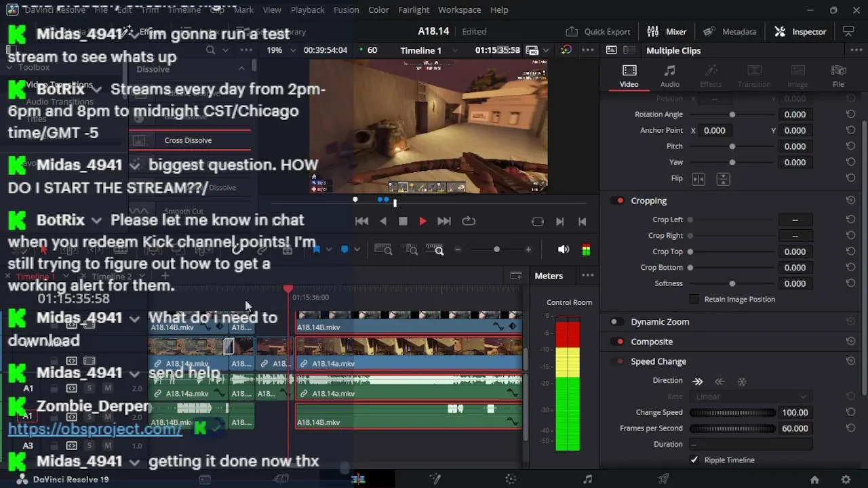Toggle the Inspector panel
The width and height of the screenshot is (868, 488).
(800, 31)
